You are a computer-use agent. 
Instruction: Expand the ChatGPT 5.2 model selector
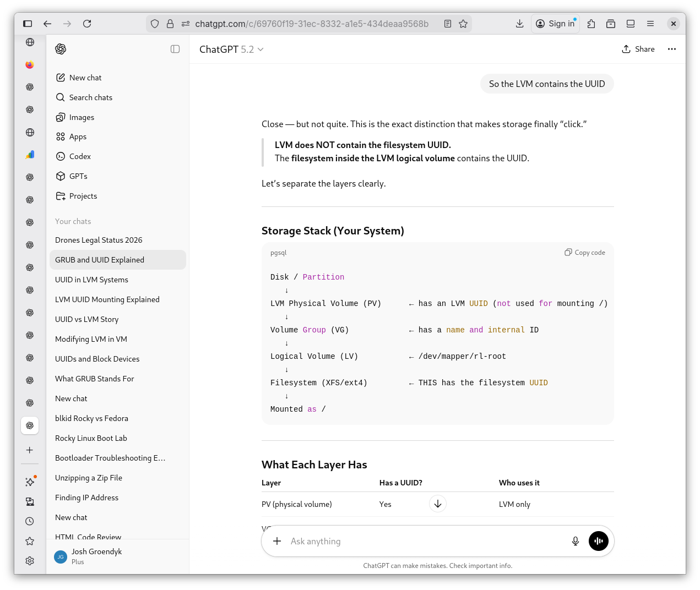(231, 50)
